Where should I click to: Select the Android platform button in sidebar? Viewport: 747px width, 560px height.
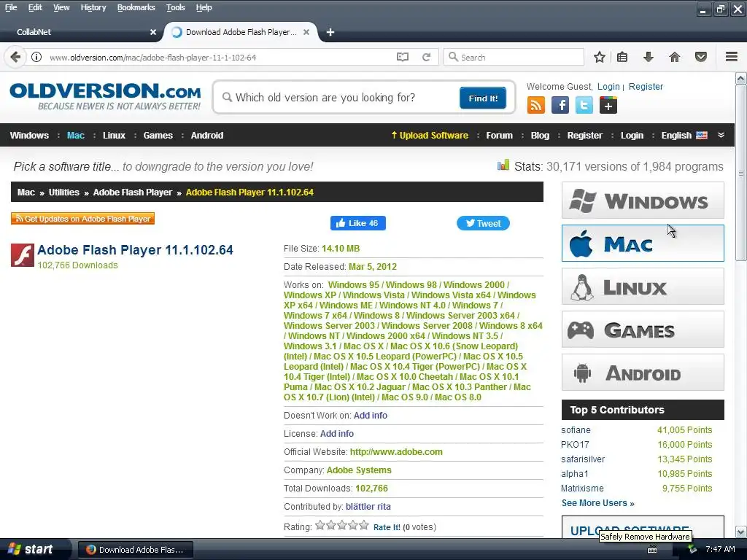tap(643, 373)
